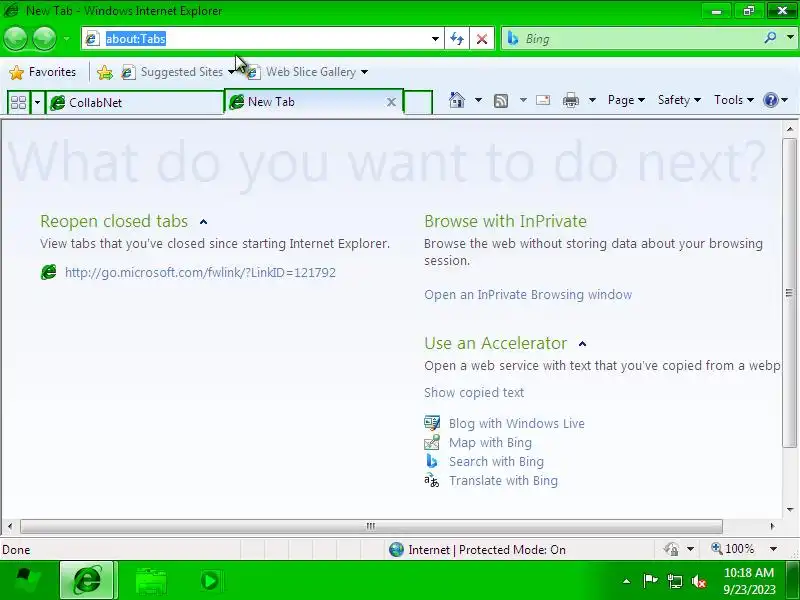The width and height of the screenshot is (800, 600).
Task: Open Windows Explorer from the taskbar
Action: (x=151, y=581)
